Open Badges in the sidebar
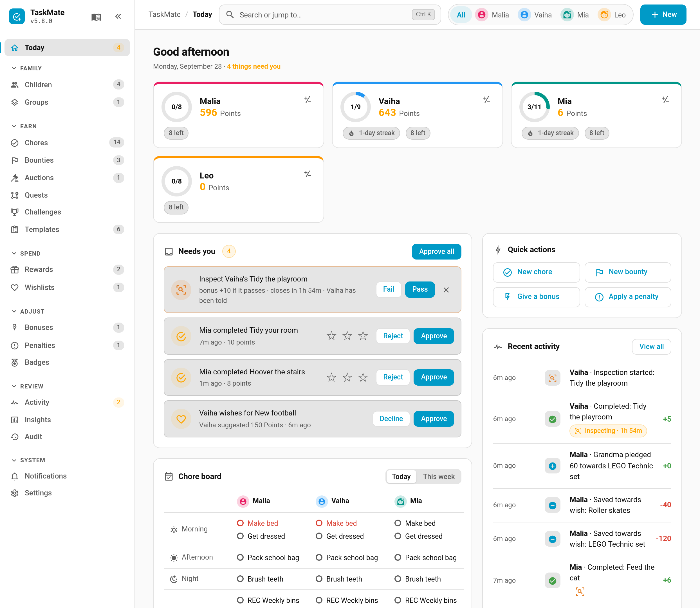 point(67,362)
